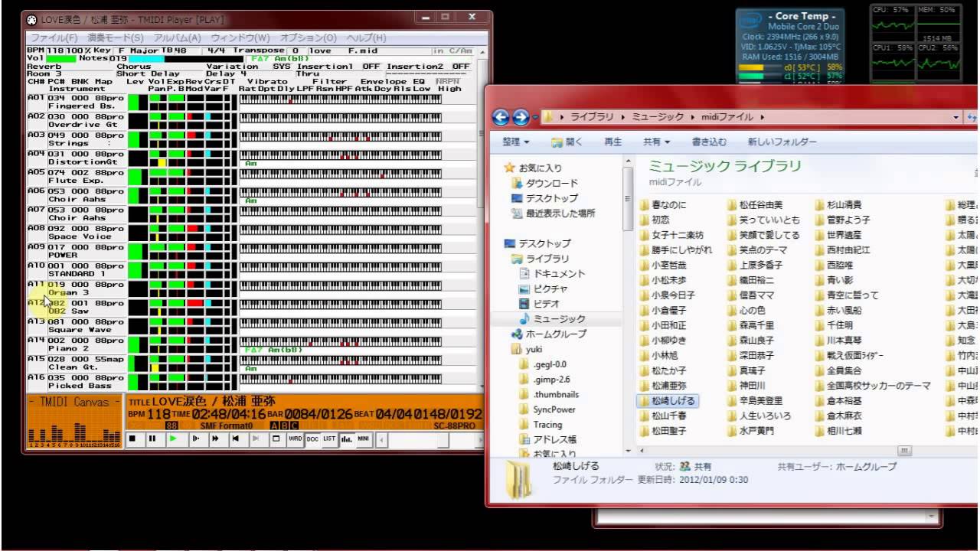Click Explorer horizontal scrollbar thumb

click(x=903, y=452)
